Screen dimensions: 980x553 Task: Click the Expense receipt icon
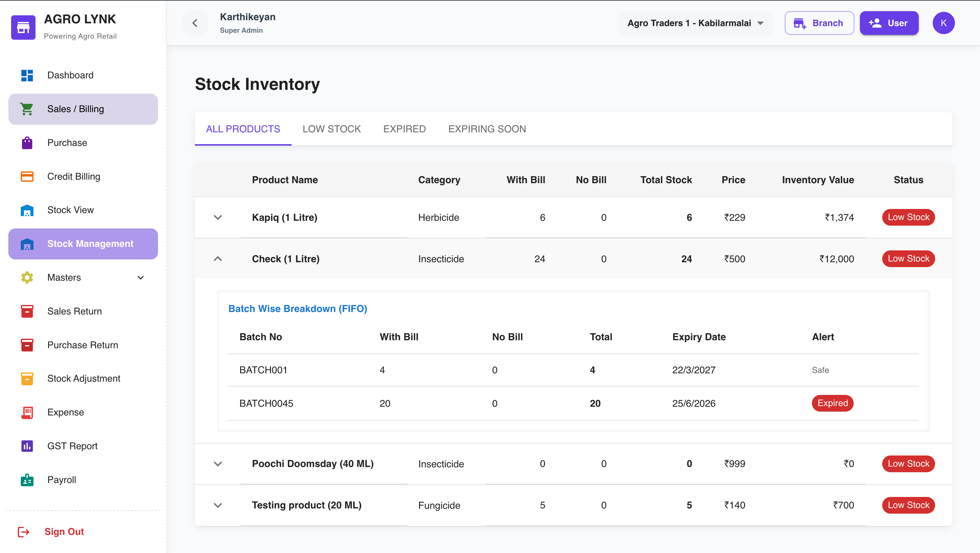[27, 413]
